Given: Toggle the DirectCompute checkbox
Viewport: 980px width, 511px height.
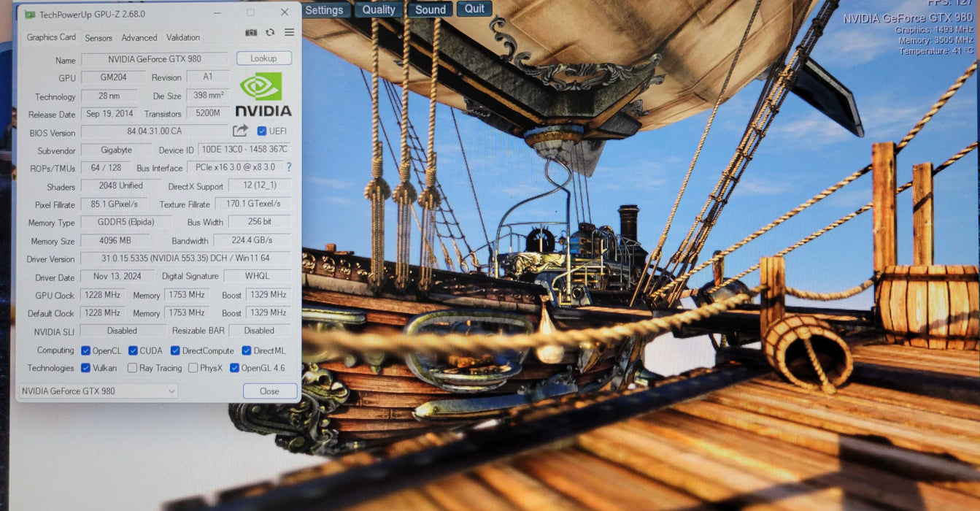Looking at the screenshot, I should (x=175, y=350).
